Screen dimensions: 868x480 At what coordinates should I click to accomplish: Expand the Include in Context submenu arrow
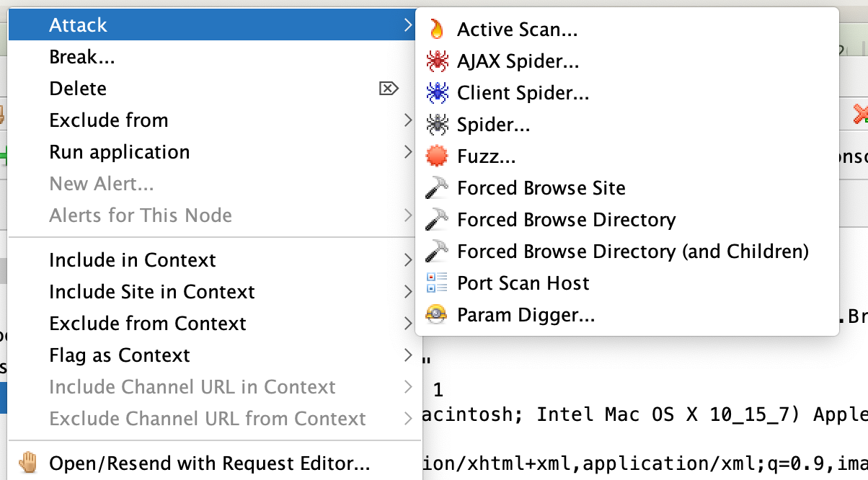pyautogui.click(x=408, y=260)
